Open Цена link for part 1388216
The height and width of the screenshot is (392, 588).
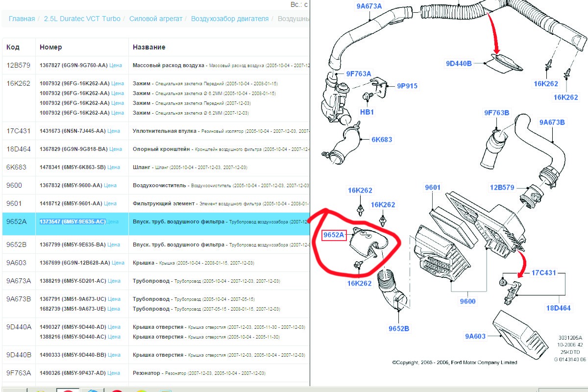(x=114, y=337)
